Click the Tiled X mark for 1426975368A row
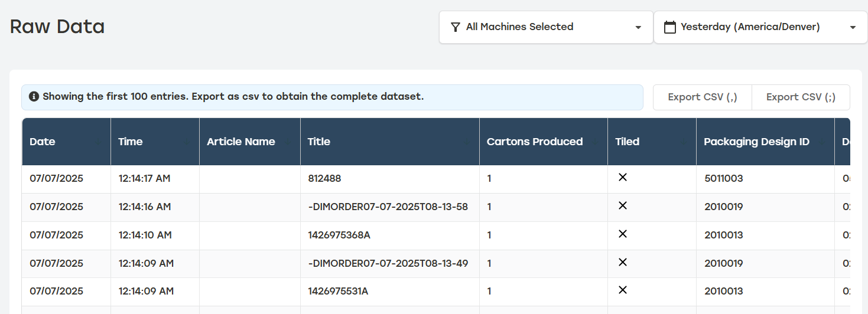 [622, 234]
